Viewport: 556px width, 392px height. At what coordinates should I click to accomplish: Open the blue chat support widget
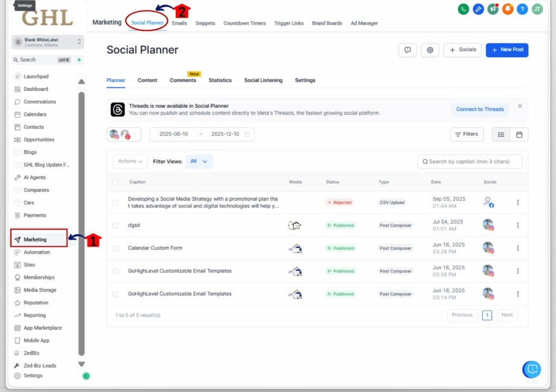tap(532, 369)
